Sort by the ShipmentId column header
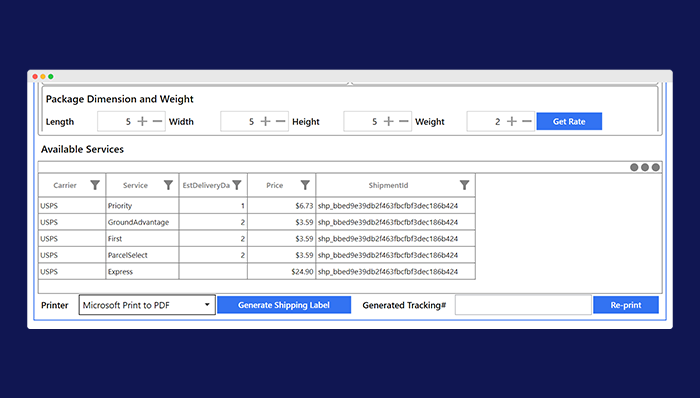Viewport: 700px width, 398px height. pyautogui.click(x=388, y=185)
